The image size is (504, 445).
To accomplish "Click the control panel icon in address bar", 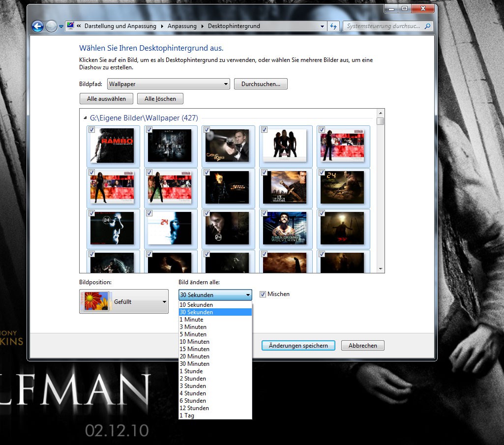I will pos(70,26).
